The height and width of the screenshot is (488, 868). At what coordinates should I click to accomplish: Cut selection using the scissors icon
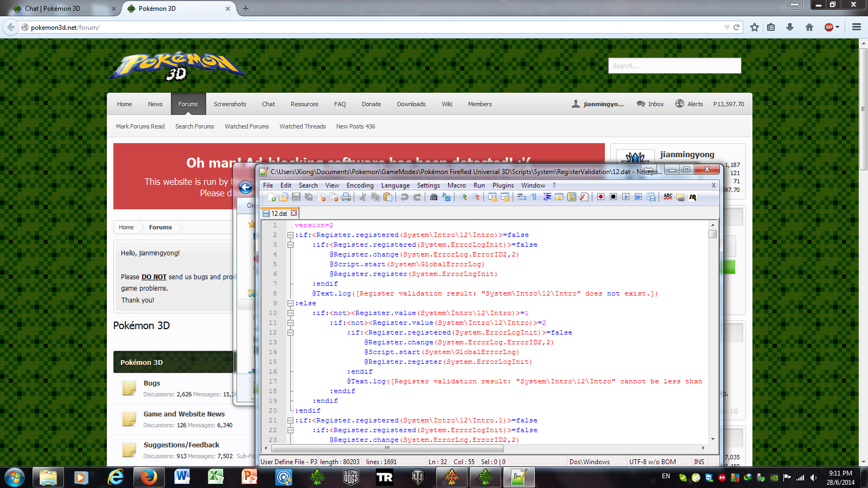point(362,197)
